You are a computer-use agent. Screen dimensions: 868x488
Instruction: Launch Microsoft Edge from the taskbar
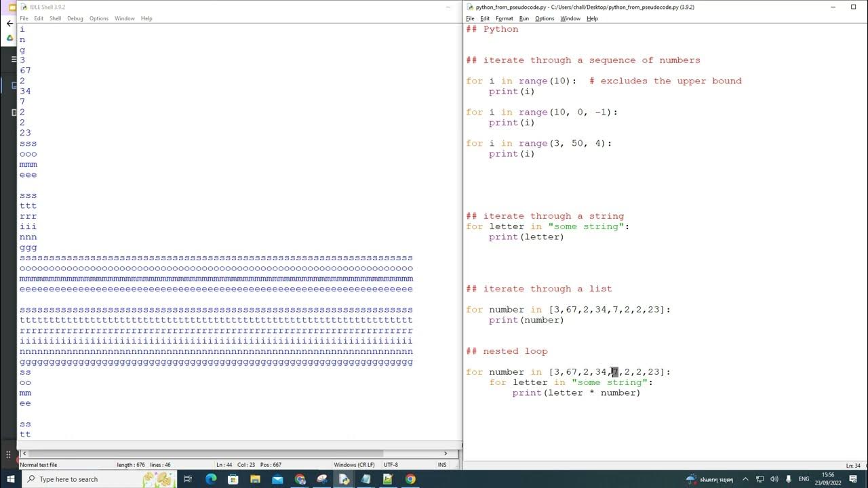211,479
